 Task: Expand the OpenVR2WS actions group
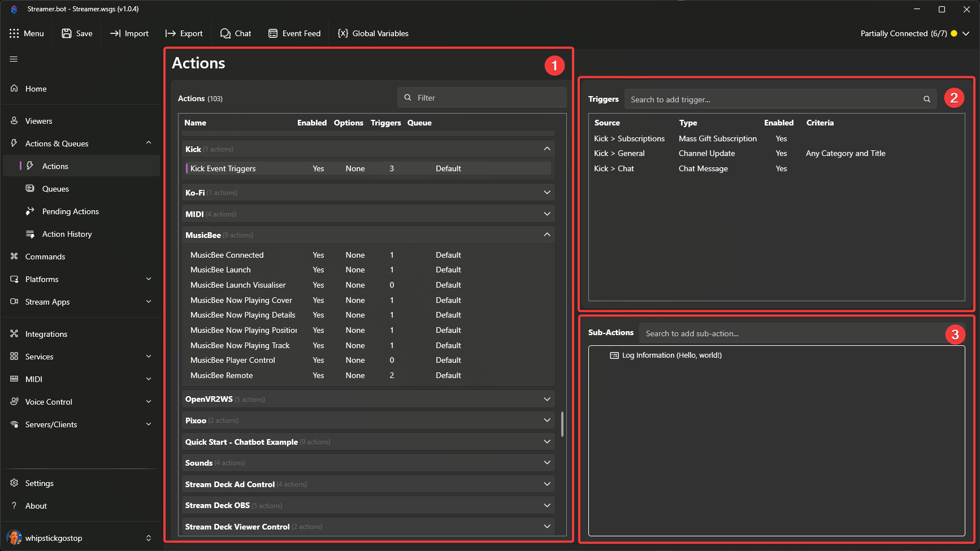tap(546, 398)
